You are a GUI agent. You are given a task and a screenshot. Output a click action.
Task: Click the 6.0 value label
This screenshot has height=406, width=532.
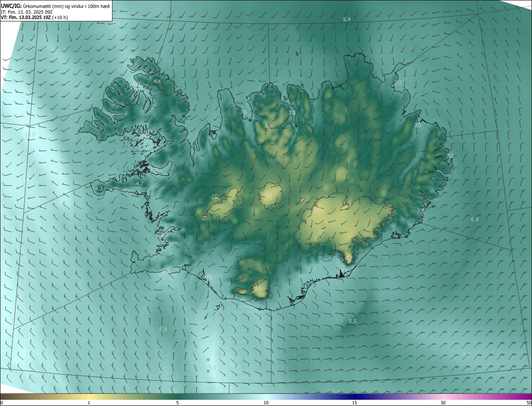tap(475, 219)
